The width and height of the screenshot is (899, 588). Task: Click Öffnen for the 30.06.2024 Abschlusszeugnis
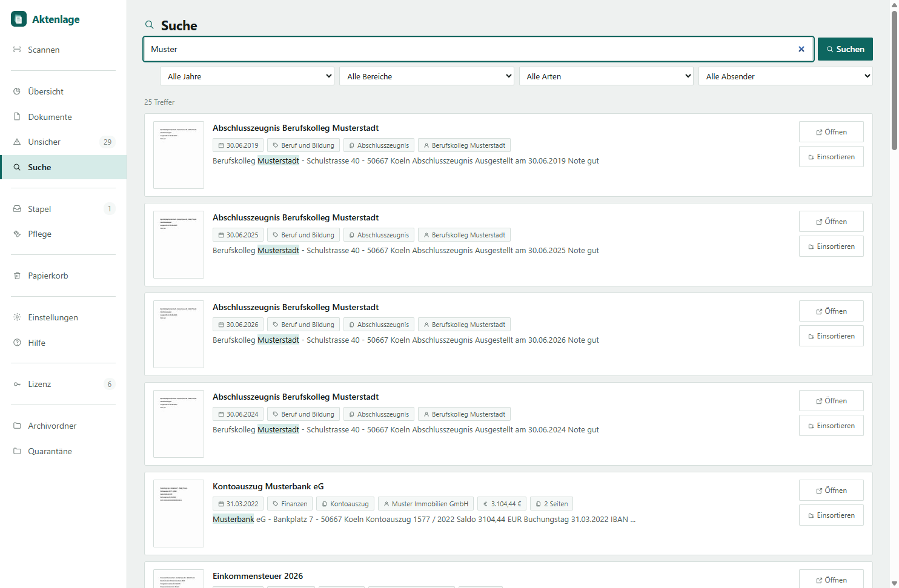[831, 401]
